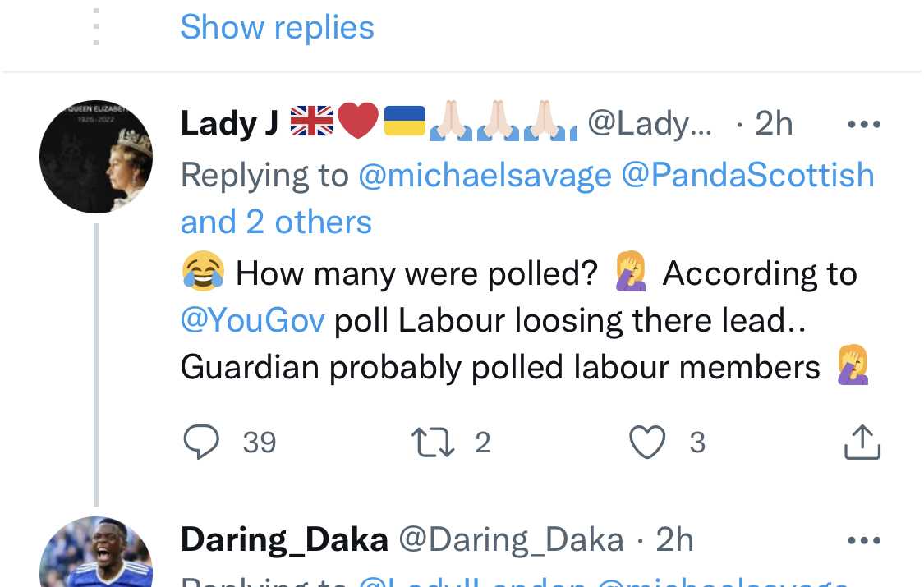Tap the "and 2 others" link

276,222
